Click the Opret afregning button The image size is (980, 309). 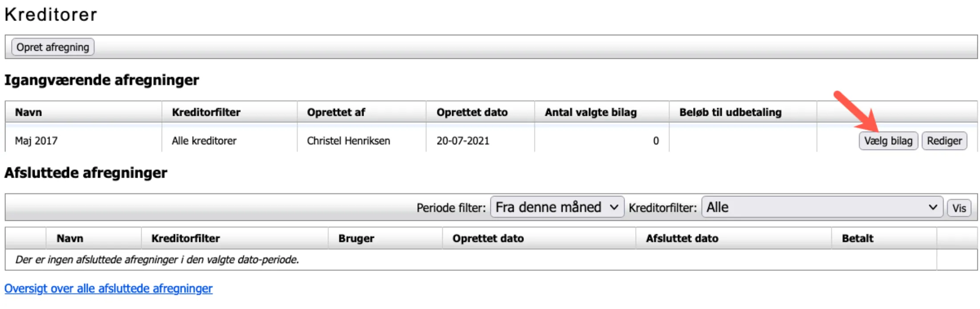[x=52, y=47]
